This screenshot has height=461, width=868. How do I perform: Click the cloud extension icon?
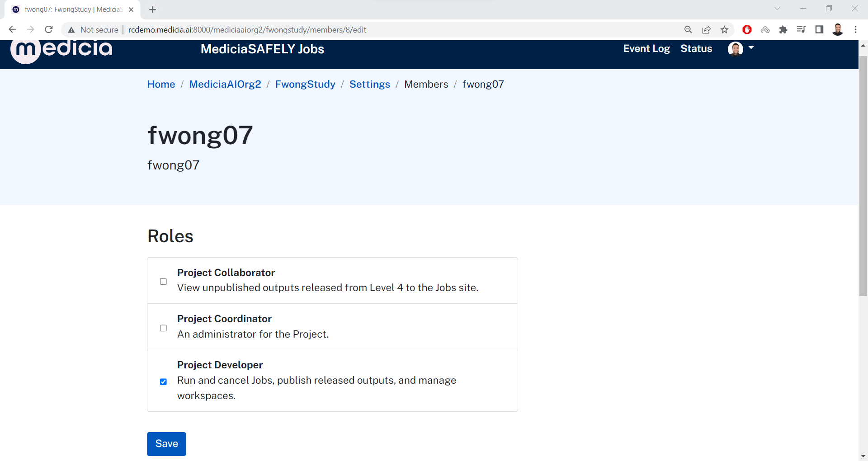click(x=765, y=30)
